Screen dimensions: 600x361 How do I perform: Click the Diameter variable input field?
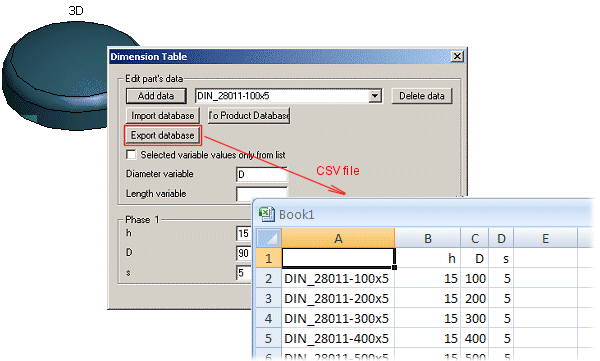click(x=262, y=175)
